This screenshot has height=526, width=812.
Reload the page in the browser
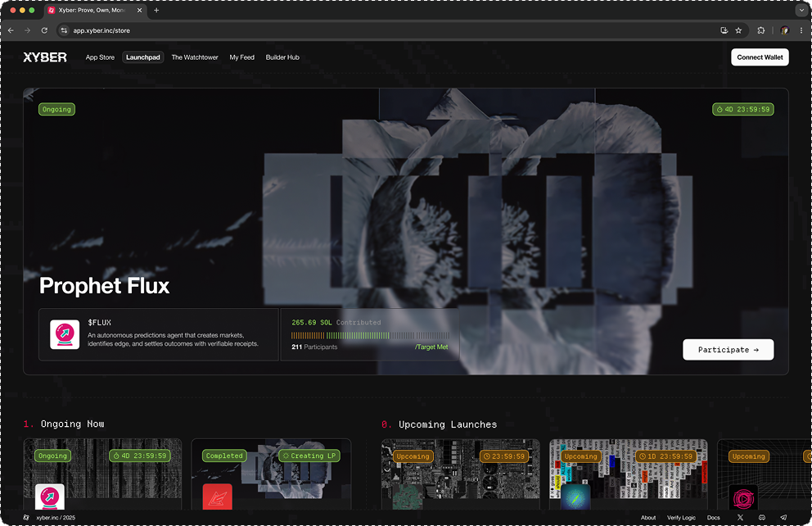point(44,30)
